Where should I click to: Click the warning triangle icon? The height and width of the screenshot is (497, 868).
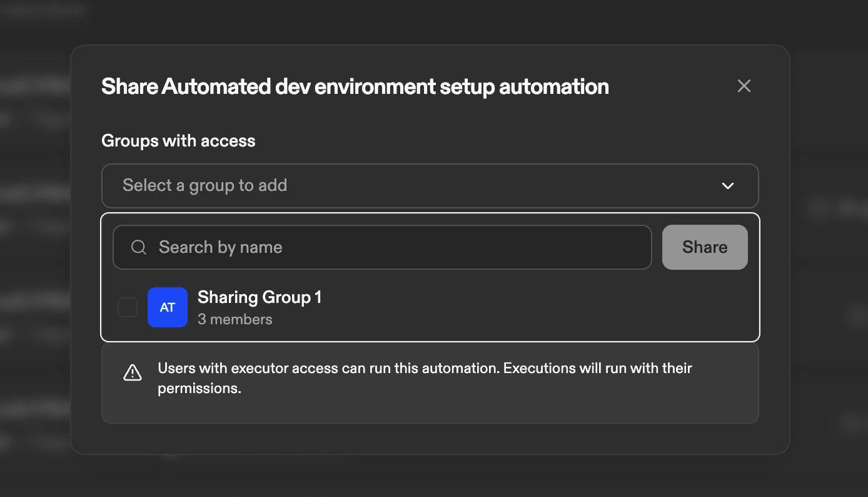(x=133, y=373)
